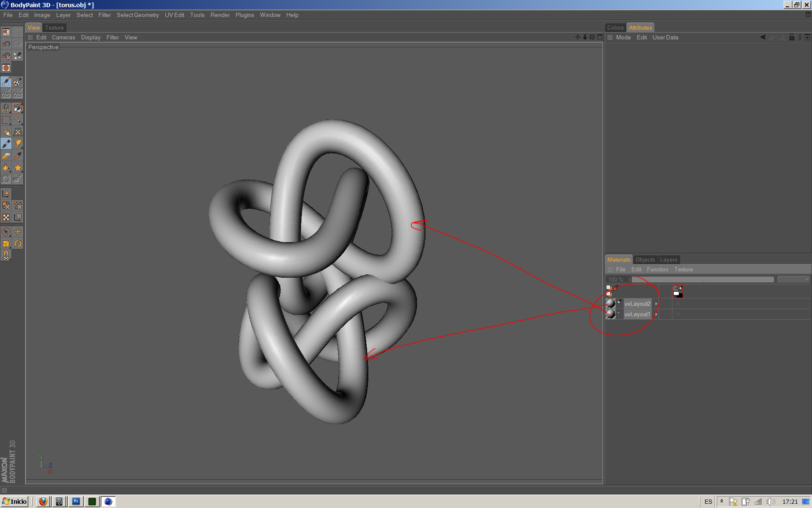
Task: Expand uvLayout1 material arrow
Action: [x=656, y=314]
